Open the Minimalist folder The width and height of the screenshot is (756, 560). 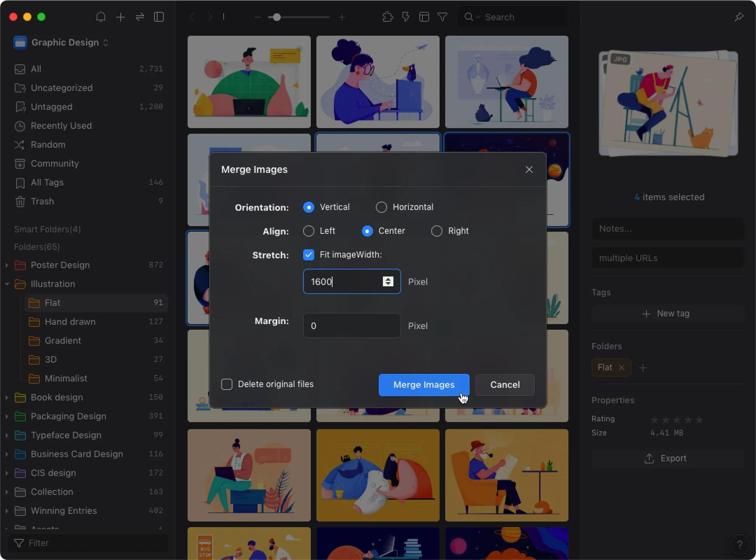click(x=96, y=378)
